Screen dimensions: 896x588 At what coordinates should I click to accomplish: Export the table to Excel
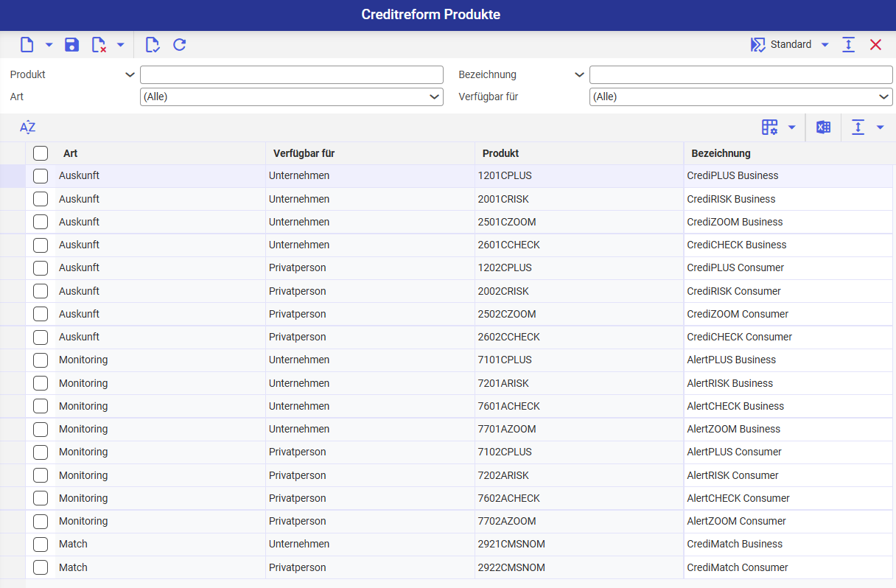[823, 127]
